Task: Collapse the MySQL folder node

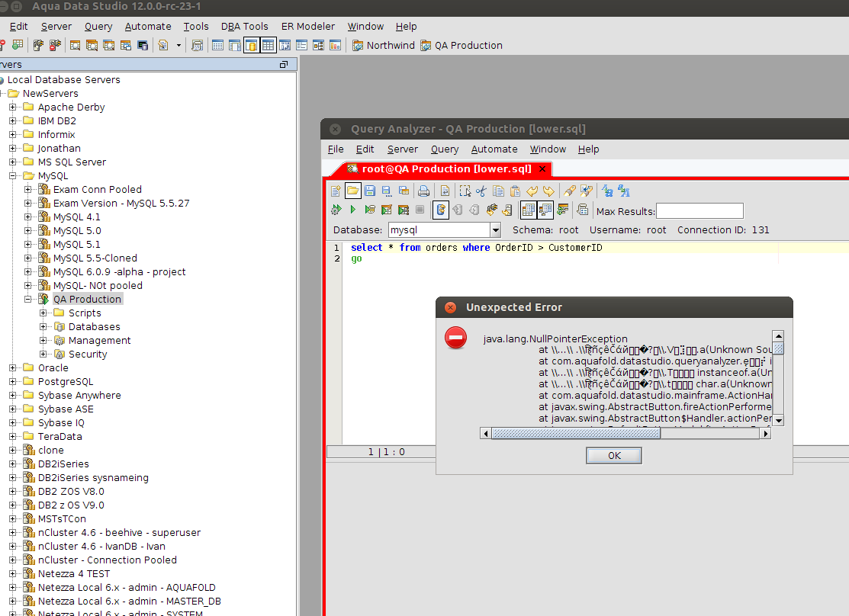Action: [x=13, y=176]
